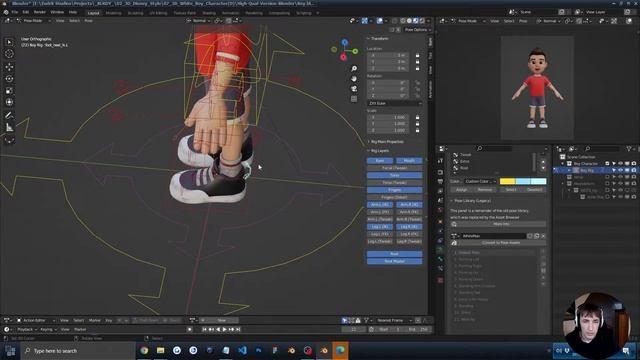Click the yellow bone group color swatch
Image resolution: width=640 pixels, height=360 pixels.
click(x=507, y=181)
